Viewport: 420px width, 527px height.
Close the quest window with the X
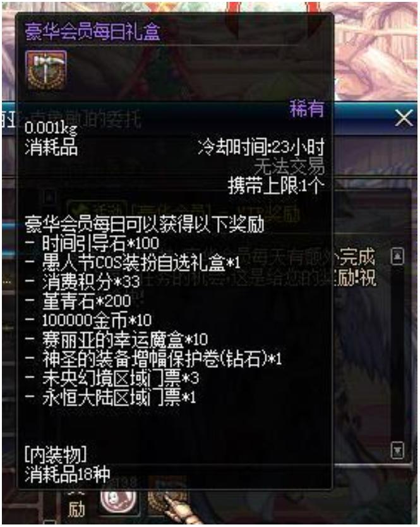coord(404,118)
